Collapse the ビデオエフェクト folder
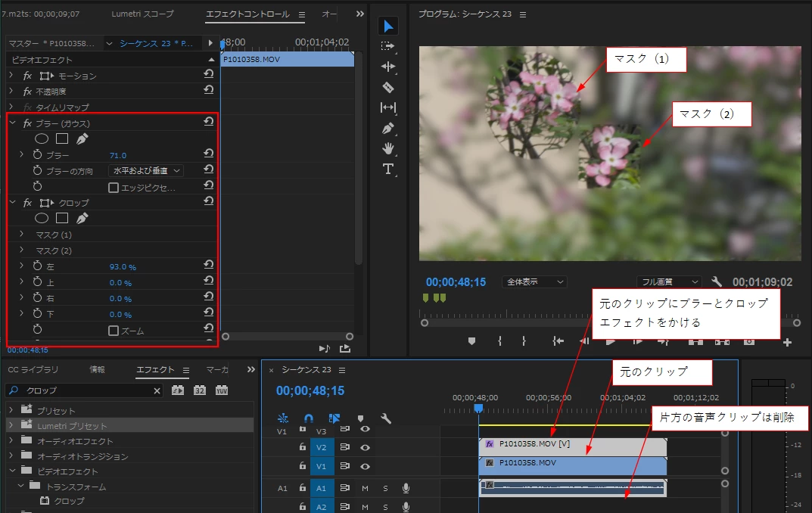812x513 pixels. click(12, 471)
